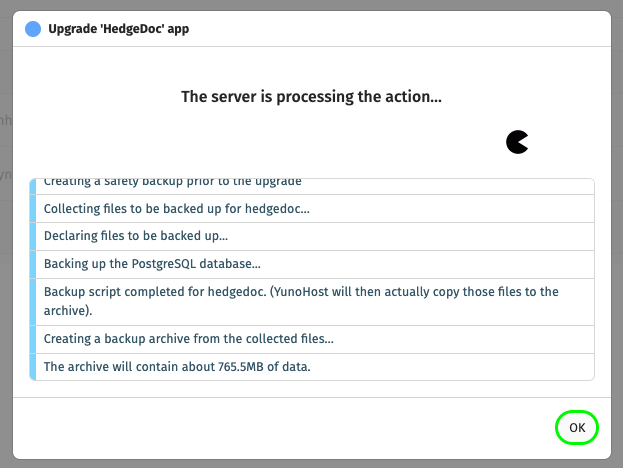Image resolution: width=623 pixels, height=468 pixels.
Task: Click blue marker beside PostgreSQL backup message
Action: [x=33, y=264]
